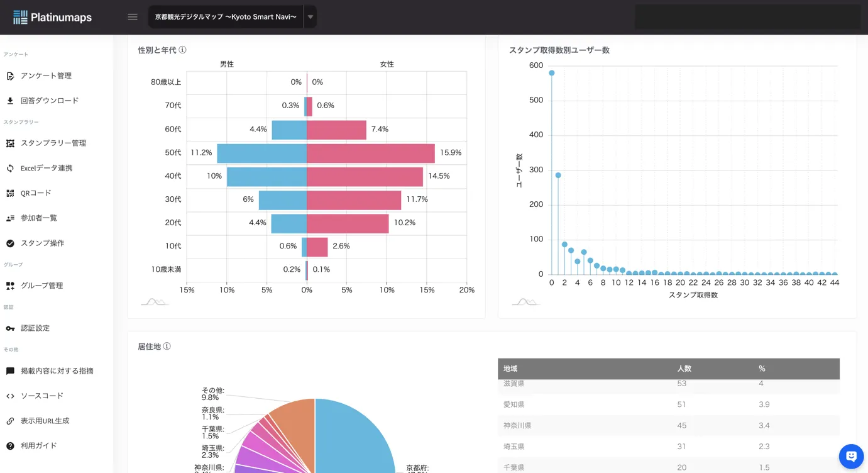The image size is (868, 473).
Task: Click the 40代 male blue bar
Action: [x=266, y=177]
